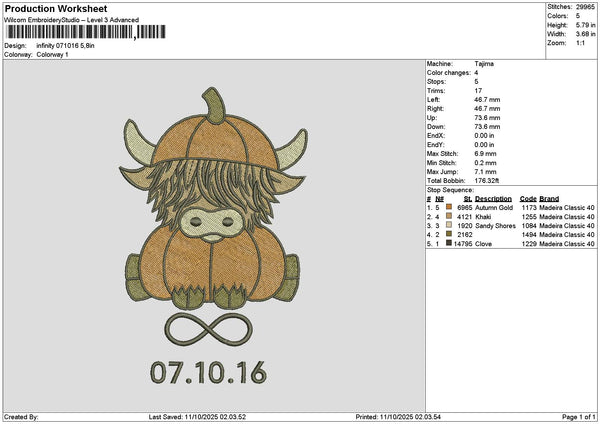This screenshot has width=600, height=424.
Task: Click the zoom value 1:1
Action: coord(580,43)
